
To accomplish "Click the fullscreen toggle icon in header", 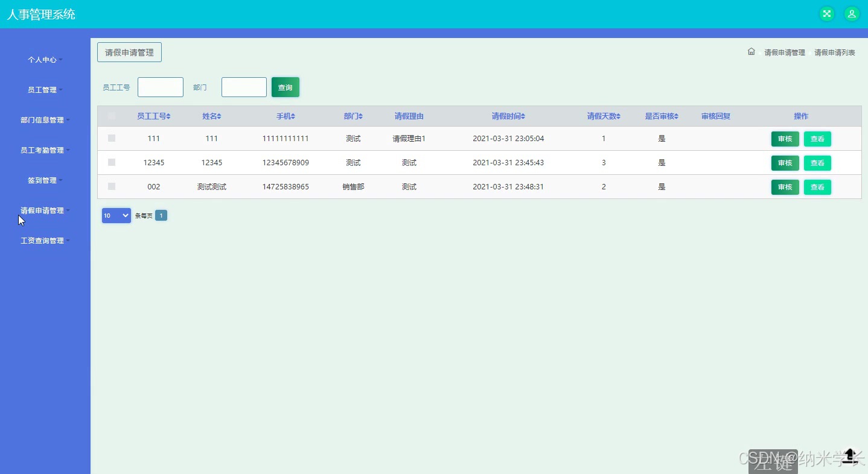I will pyautogui.click(x=827, y=14).
